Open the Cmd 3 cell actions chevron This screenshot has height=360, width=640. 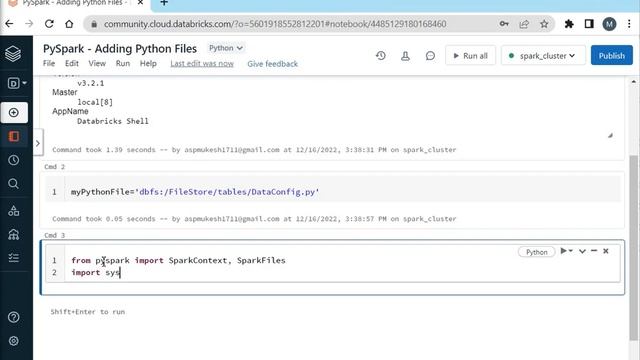click(582, 251)
